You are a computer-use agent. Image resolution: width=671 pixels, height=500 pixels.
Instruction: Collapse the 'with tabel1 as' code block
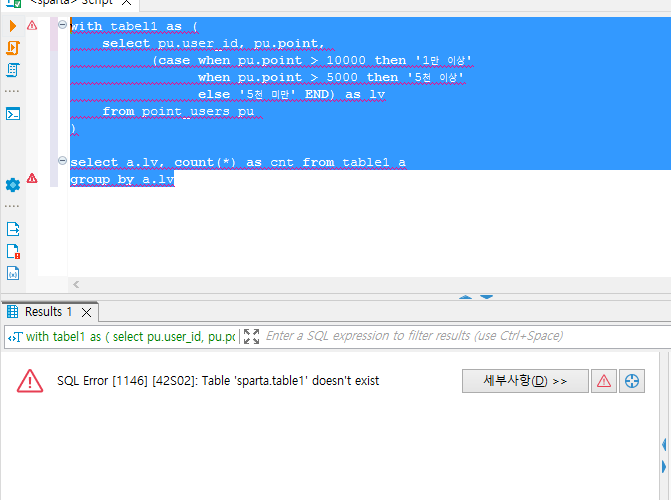point(62,24)
